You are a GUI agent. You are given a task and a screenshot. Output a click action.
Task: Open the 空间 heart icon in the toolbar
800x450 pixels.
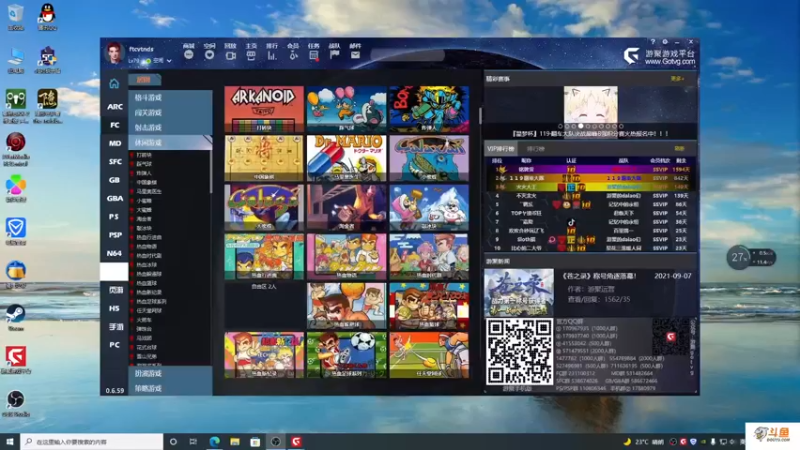click(x=209, y=55)
